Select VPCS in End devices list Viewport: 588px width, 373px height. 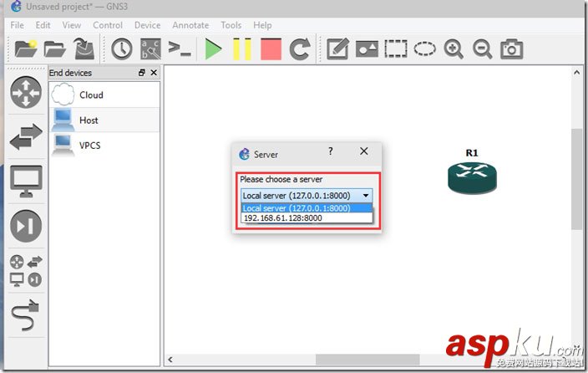[104, 145]
